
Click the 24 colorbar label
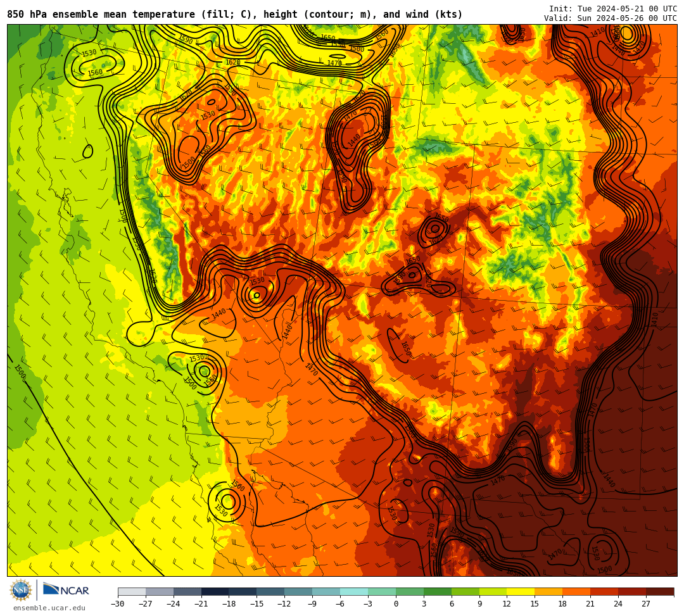point(618,604)
